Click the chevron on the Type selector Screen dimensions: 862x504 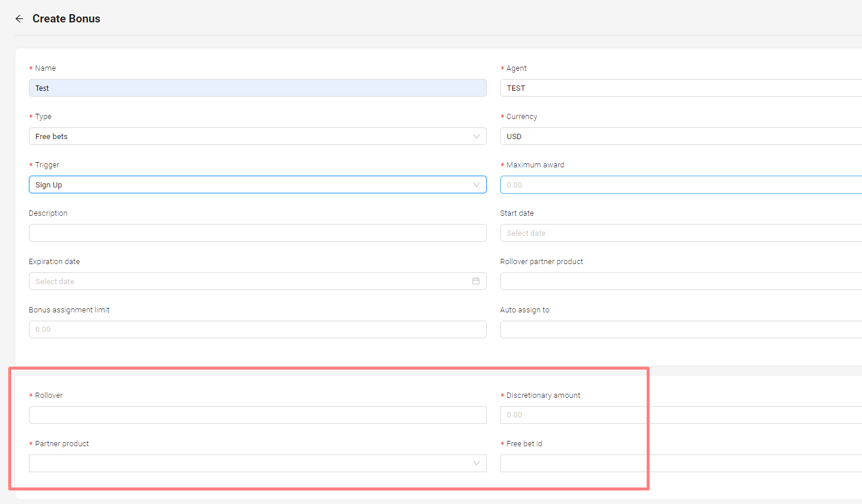(476, 136)
